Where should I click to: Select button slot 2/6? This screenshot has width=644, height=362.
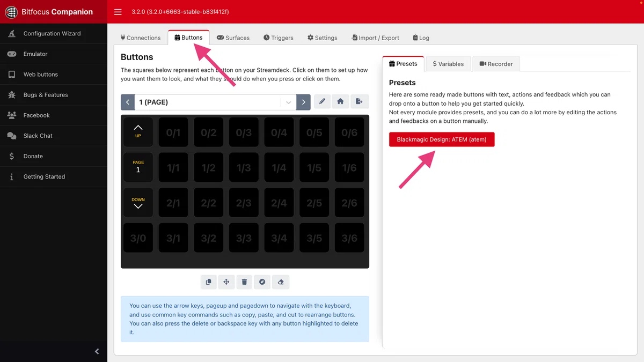point(349,202)
